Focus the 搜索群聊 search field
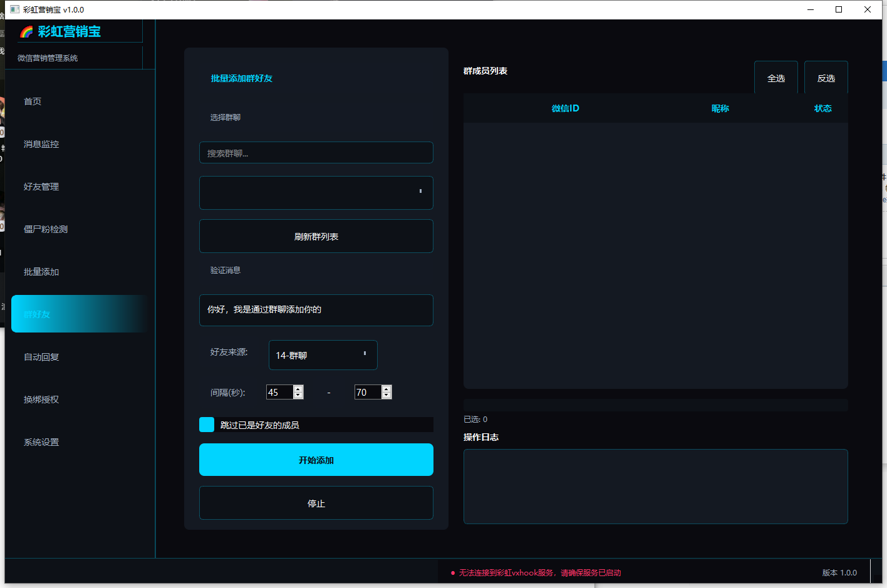The image size is (887, 588). click(316, 153)
